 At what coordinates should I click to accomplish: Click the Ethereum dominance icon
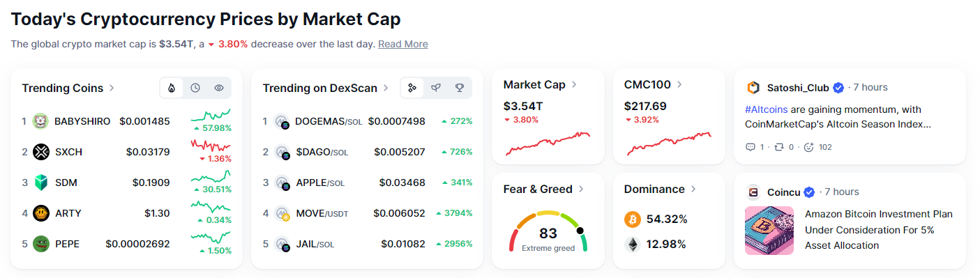coord(632,245)
